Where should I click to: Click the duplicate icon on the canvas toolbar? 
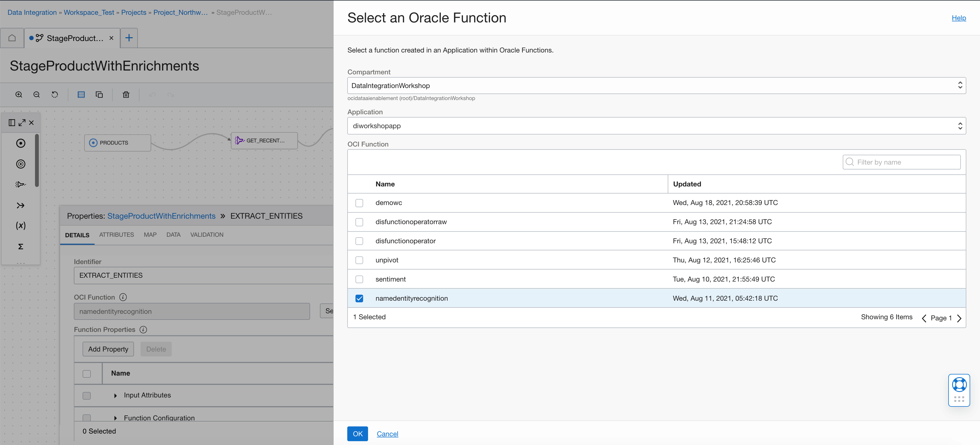tap(99, 94)
